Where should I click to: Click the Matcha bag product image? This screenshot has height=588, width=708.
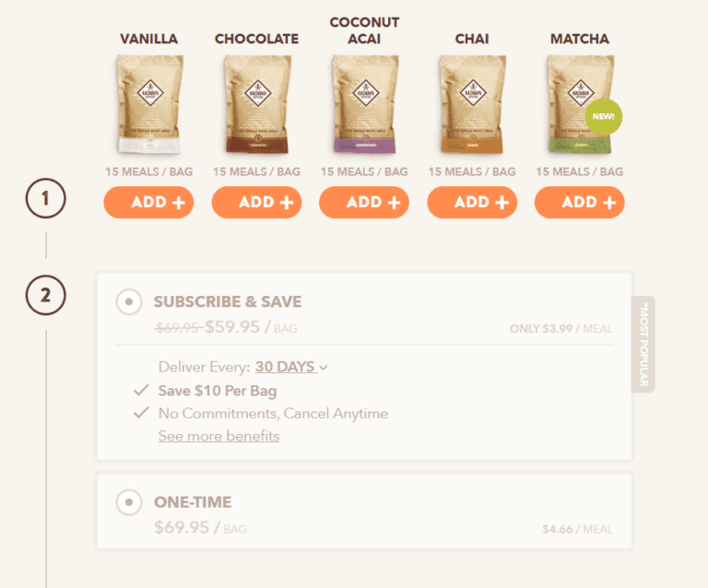coord(578,103)
